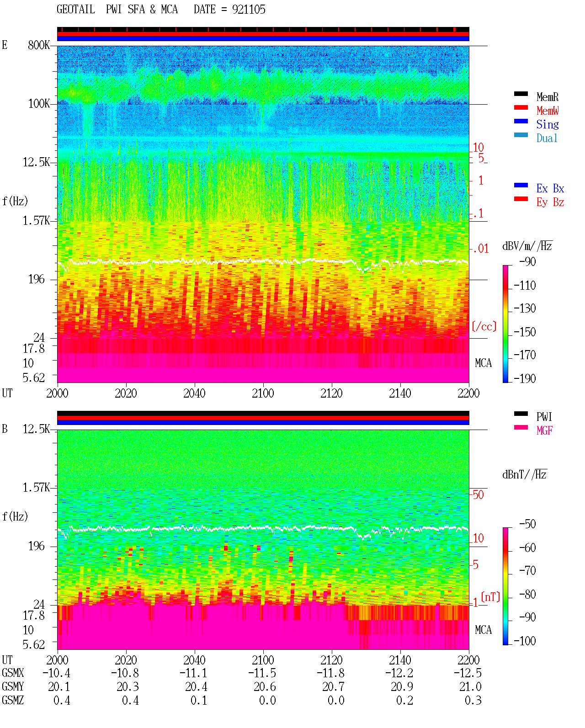This screenshot has width=585, height=728.
Task: Select the "PWI" legend label
Action: 544,417
